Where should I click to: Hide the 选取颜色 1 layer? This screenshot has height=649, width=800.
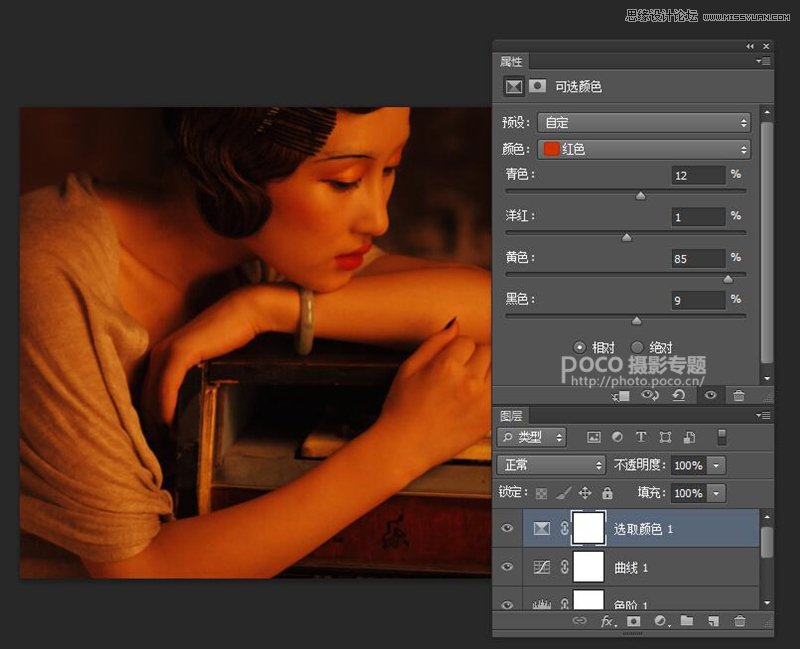tap(507, 528)
